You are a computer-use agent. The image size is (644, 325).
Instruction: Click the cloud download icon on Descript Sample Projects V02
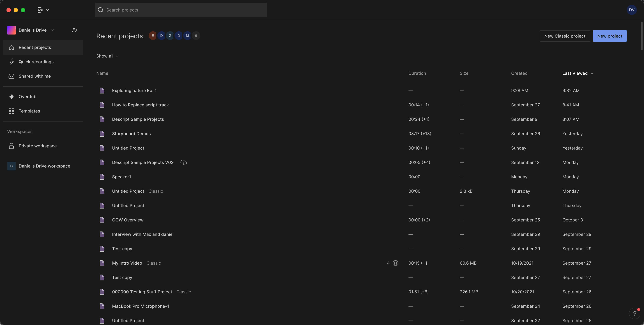(x=183, y=162)
